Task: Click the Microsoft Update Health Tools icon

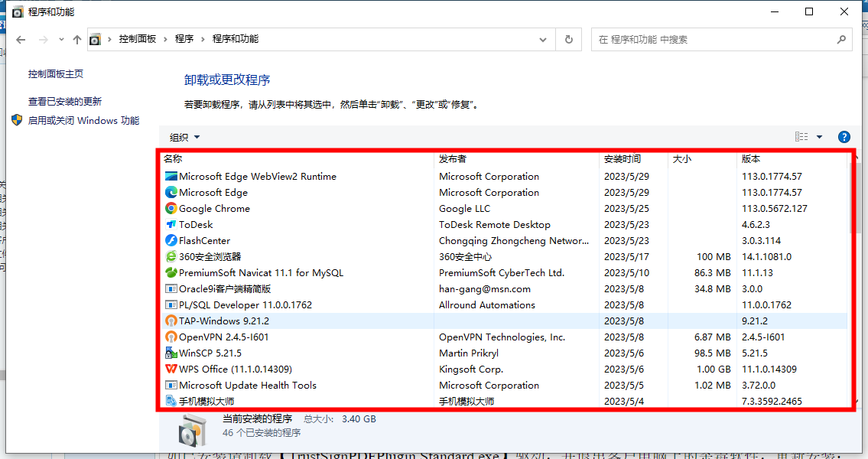Action: (x=171, y=386)
